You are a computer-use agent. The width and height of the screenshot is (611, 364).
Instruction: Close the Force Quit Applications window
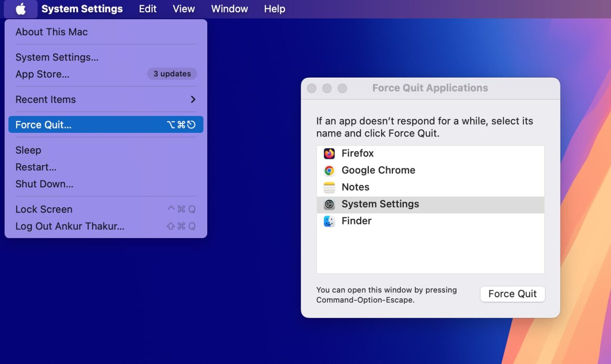(x=311, y=88)
